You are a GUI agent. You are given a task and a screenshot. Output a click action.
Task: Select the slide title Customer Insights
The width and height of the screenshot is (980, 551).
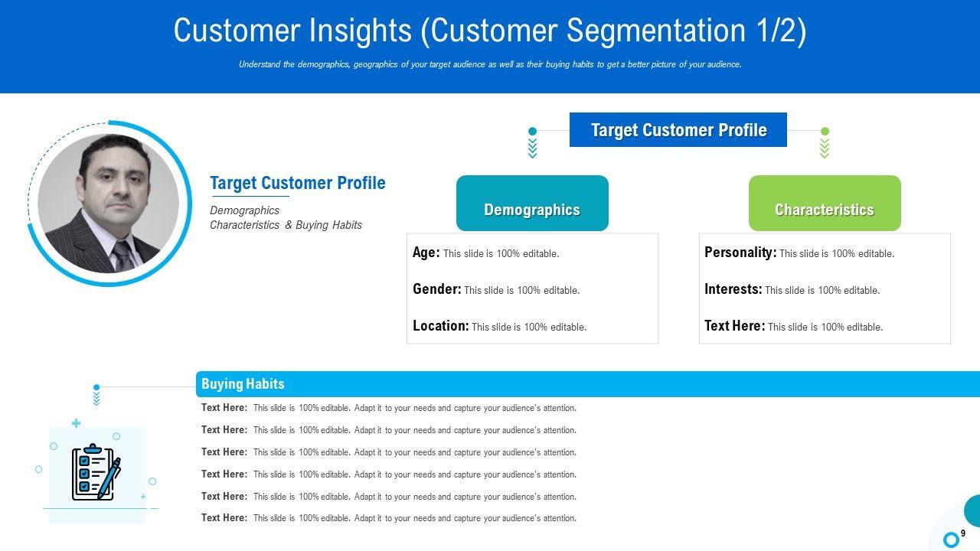pyautogui.click(x=489, y=31)
